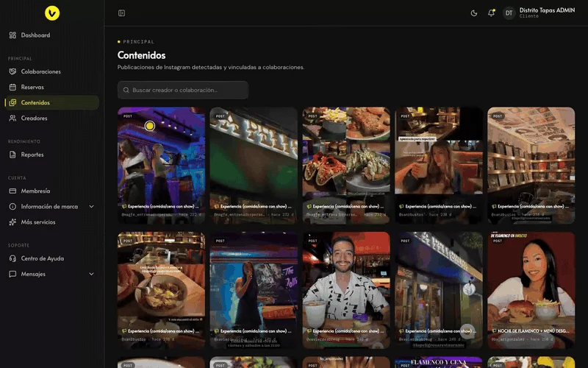
Task: Click the Información de marca info icon
Action: click(12, 207)
